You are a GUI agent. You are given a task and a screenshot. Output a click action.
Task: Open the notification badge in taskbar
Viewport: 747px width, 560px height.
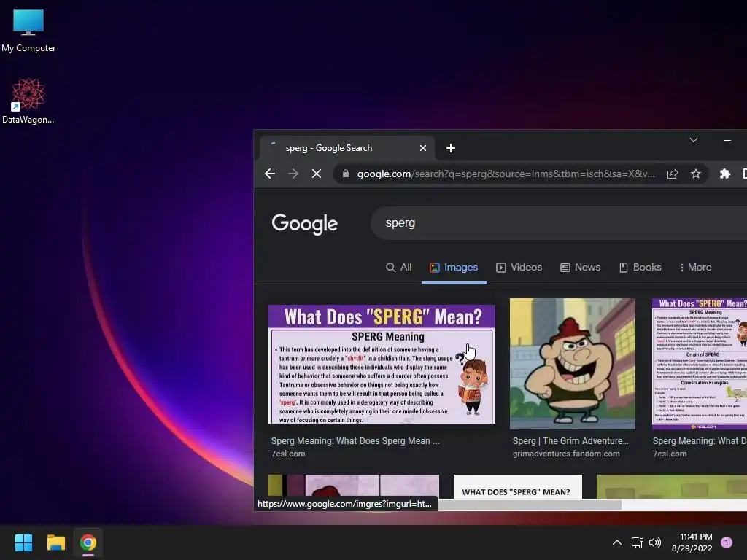(x=727, y=542)
